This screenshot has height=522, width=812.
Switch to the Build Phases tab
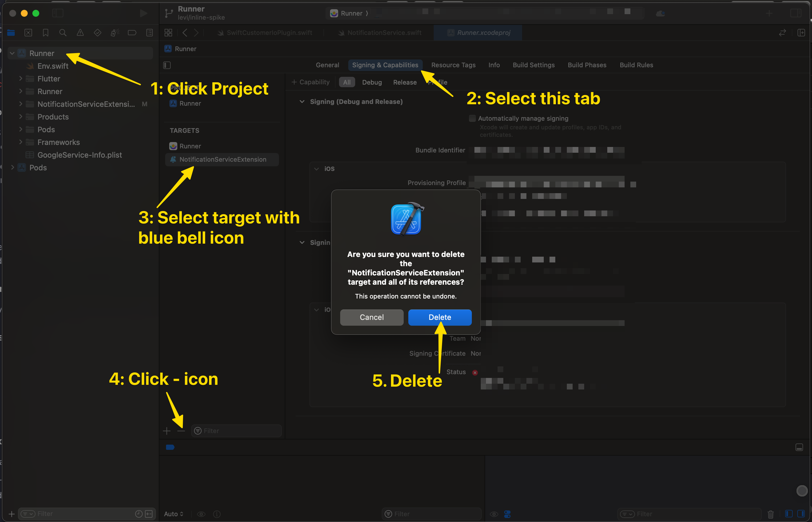pyautogui.click(x=587, y=65)
